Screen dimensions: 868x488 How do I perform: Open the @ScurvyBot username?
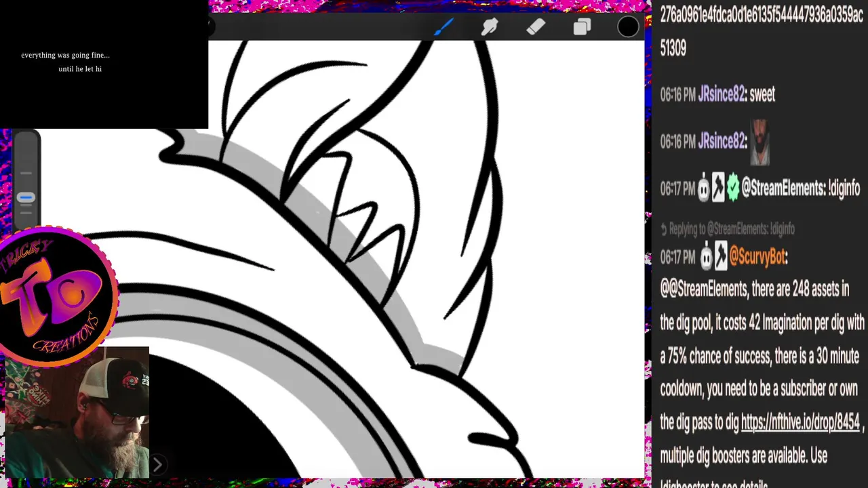757,257
